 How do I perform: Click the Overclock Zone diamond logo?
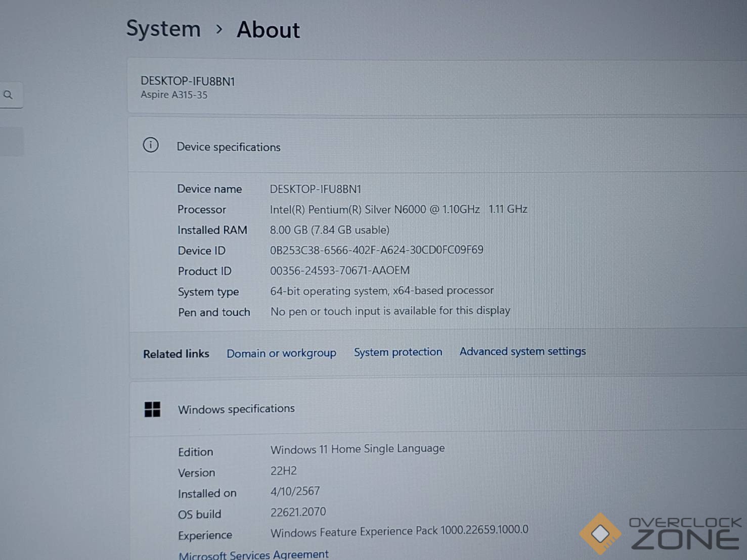600,533
